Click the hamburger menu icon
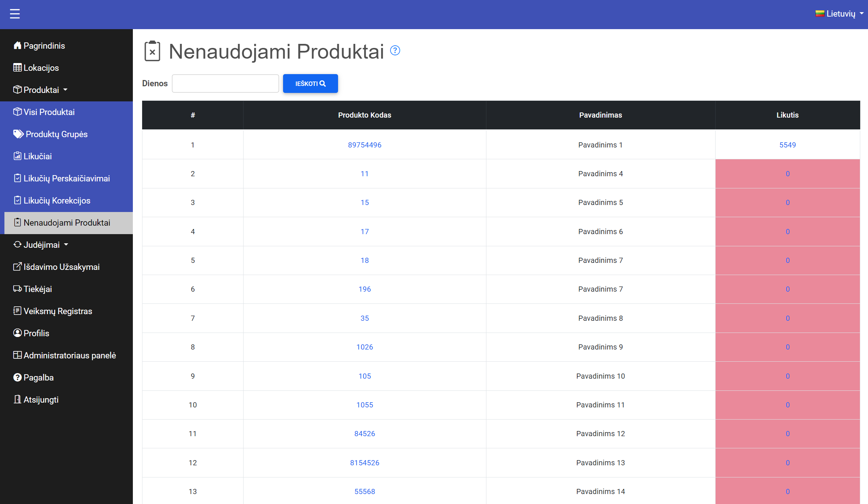Image resolution: width=868 pixels, height=504 pixels. point(15,14)
